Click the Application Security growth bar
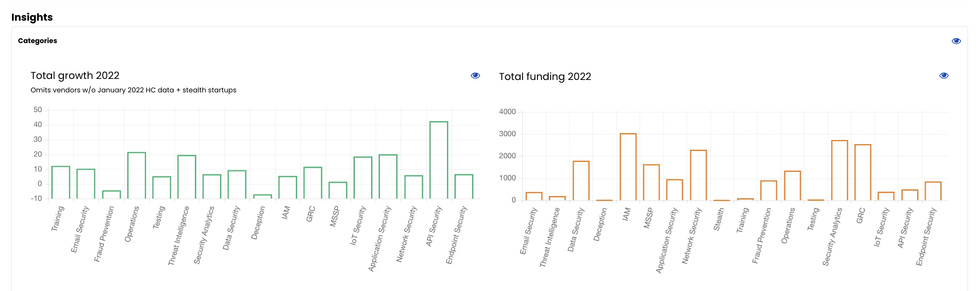Screen dimensions: 980x291 point(388,176)
